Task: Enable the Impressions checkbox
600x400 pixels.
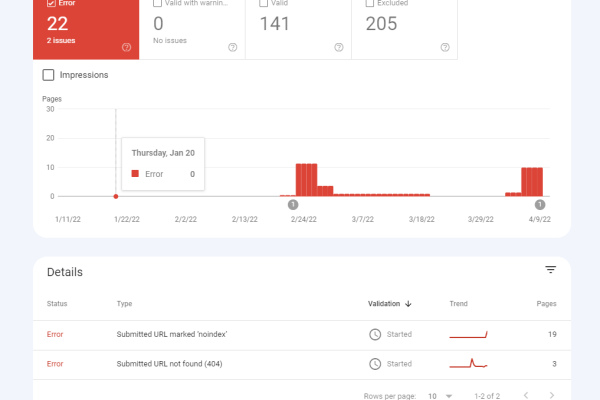Action: 48,75
